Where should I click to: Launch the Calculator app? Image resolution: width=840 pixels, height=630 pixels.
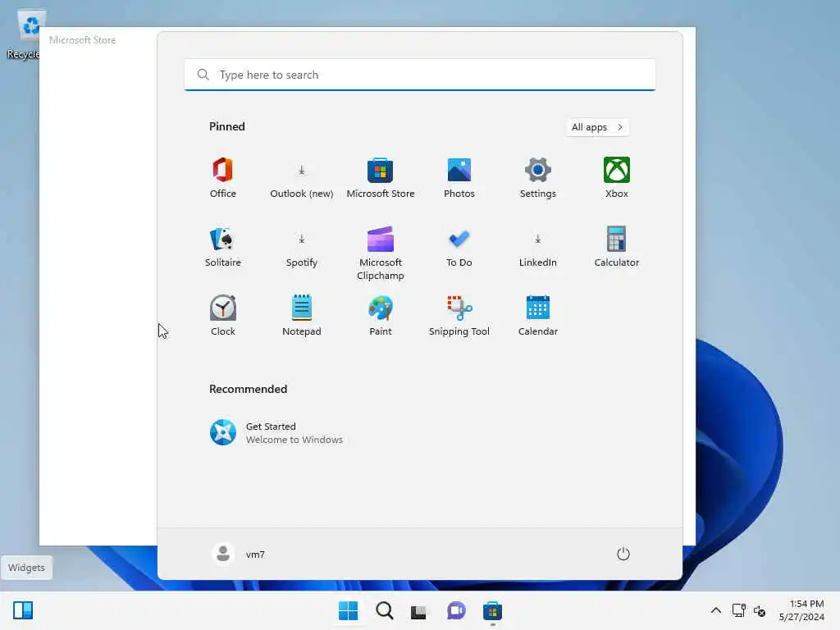point(617,247)
